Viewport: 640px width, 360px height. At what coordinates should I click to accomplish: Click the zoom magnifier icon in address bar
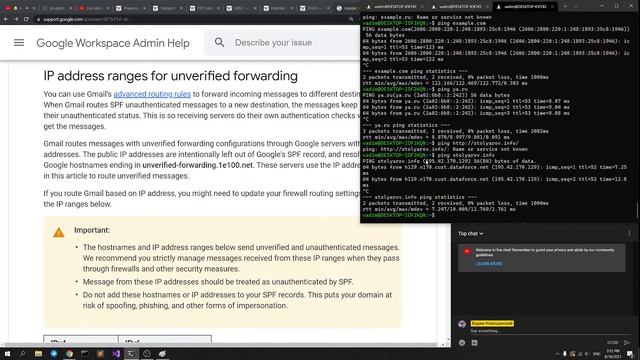point(351,19)
